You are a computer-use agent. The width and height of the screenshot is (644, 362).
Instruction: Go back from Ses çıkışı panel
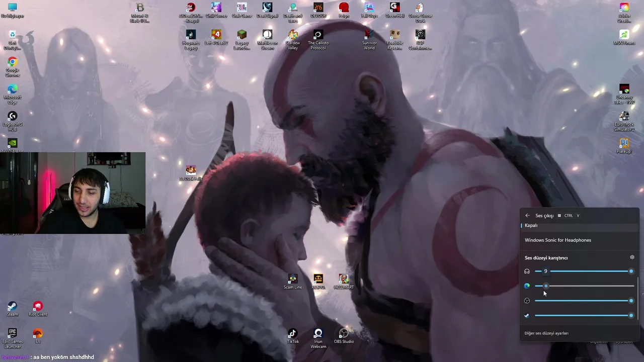(527, 216)
